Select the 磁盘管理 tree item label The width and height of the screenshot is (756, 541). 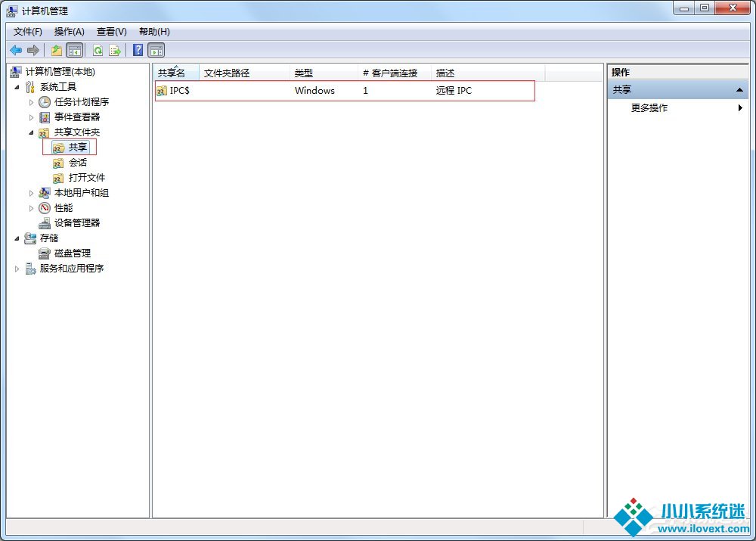[73, 253]
